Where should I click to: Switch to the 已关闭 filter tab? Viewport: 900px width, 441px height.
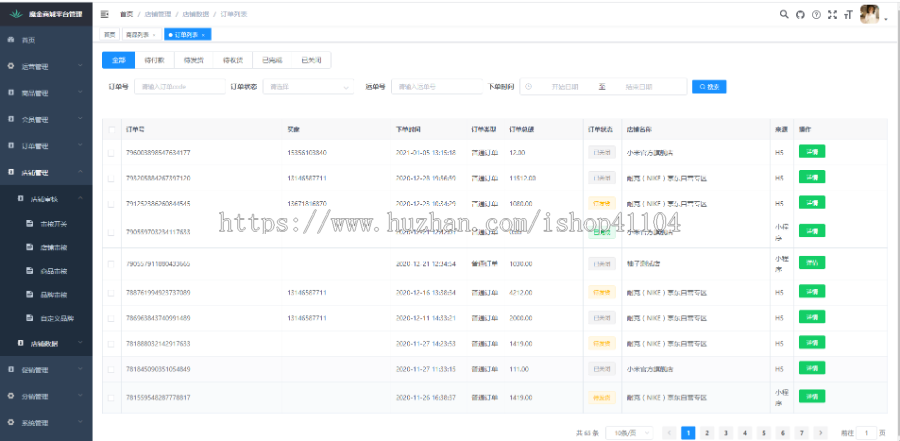pyautogui.click(x=310, y=60)
